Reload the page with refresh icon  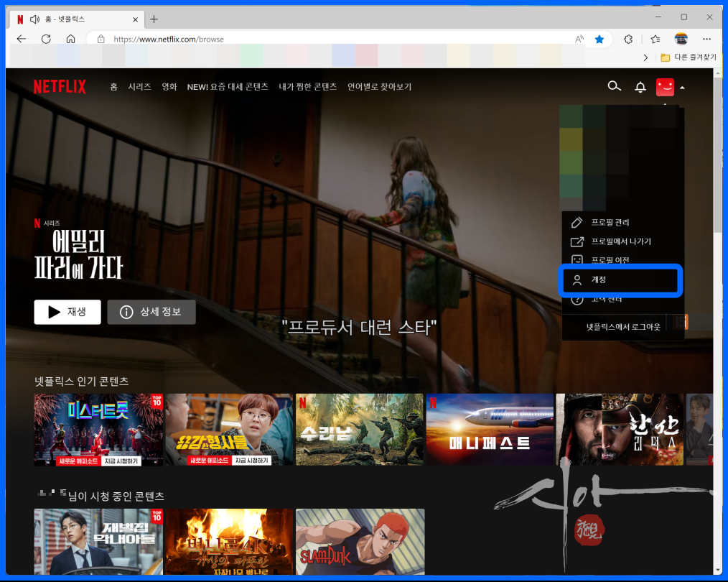[x=46, y=39]
